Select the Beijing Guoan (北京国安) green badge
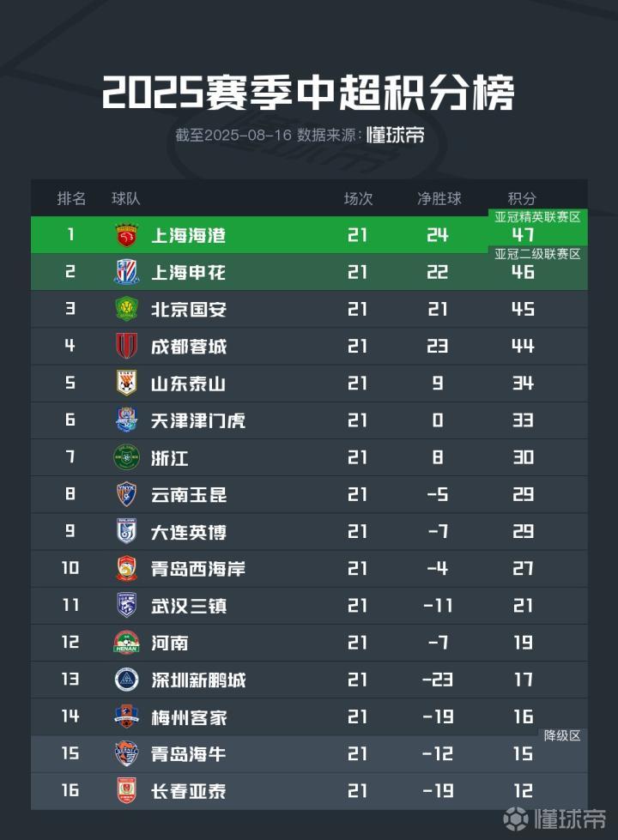618x840 pixels. click(126, 309)
